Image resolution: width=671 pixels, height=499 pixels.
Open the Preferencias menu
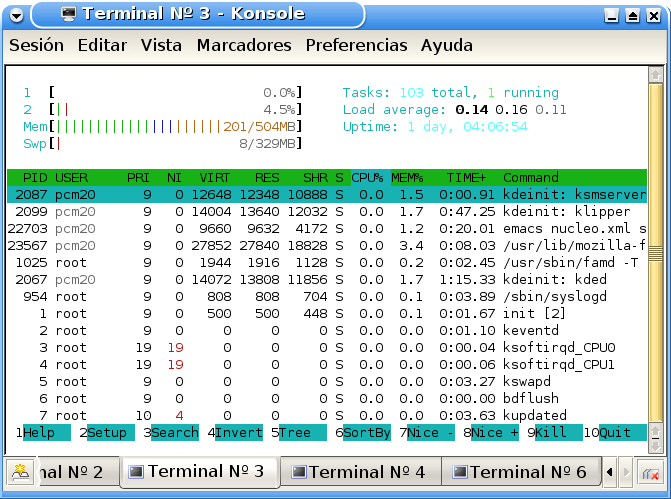[x=356, y=46]
